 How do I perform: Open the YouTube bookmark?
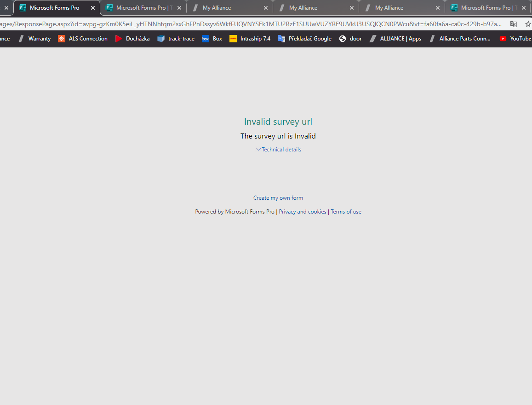[x=515, y=39]
